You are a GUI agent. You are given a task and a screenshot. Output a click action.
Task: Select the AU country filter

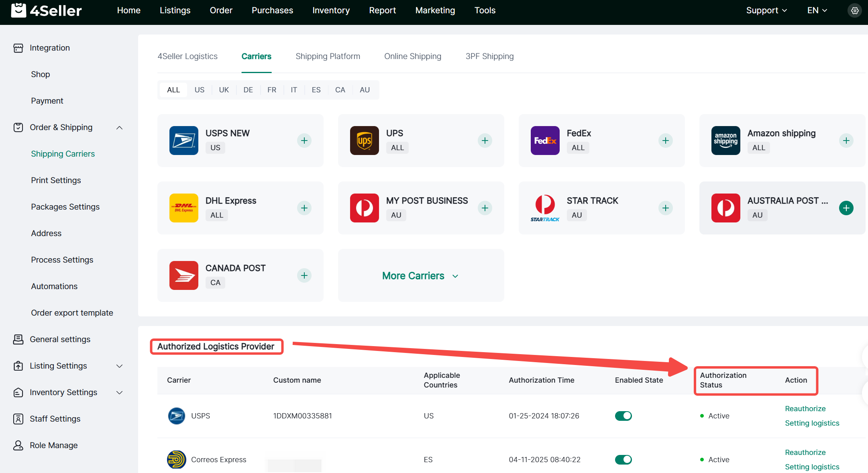[365, 90]
